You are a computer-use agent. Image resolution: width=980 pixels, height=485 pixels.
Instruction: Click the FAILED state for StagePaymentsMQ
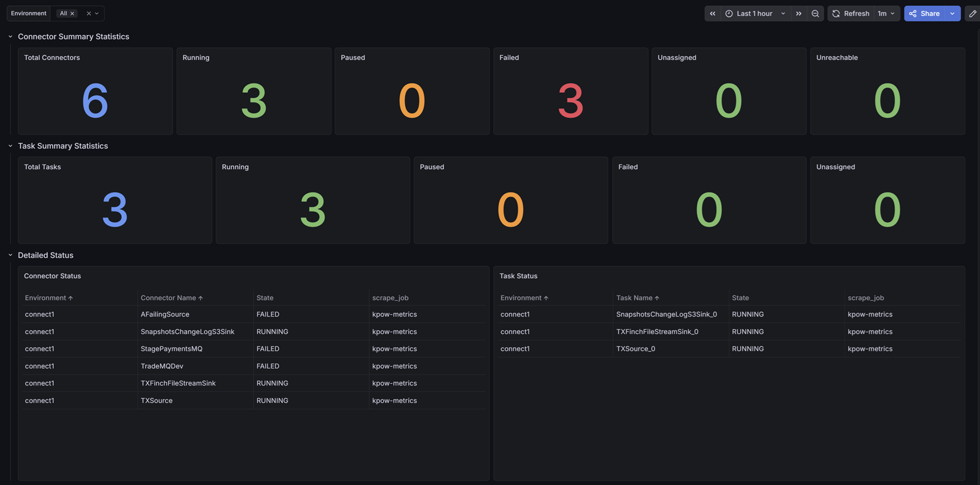point(268,349)
